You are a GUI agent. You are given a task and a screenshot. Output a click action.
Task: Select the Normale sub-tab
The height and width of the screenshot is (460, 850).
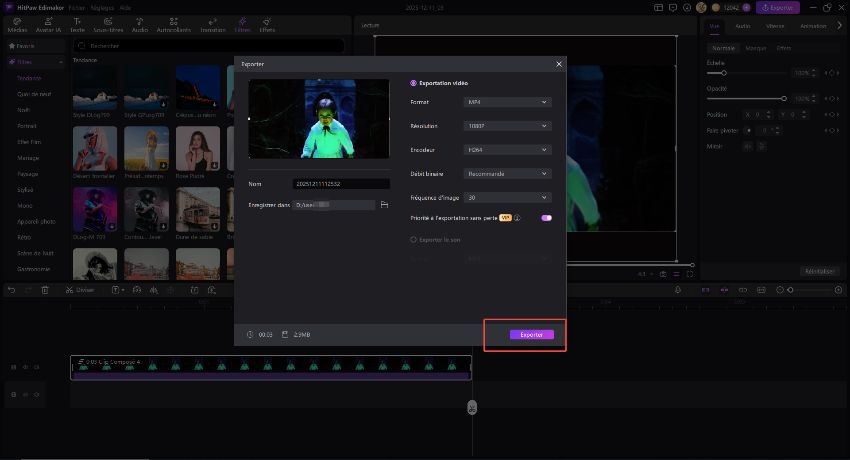point(723,48)
